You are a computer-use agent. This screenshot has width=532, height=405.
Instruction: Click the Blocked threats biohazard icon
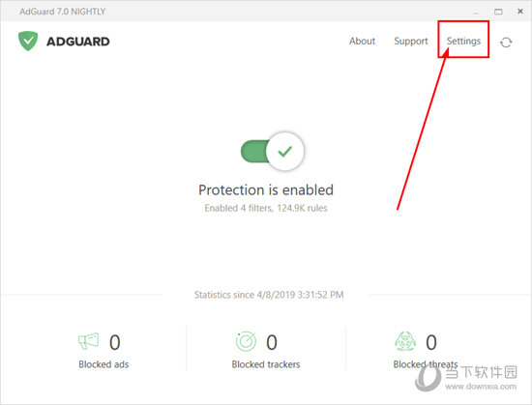(405, 341)
